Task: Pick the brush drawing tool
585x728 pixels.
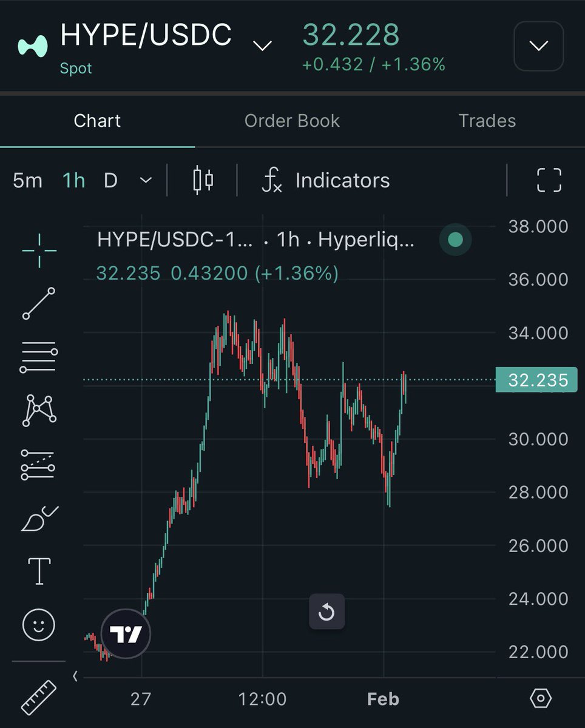Action: pos(38,517)
